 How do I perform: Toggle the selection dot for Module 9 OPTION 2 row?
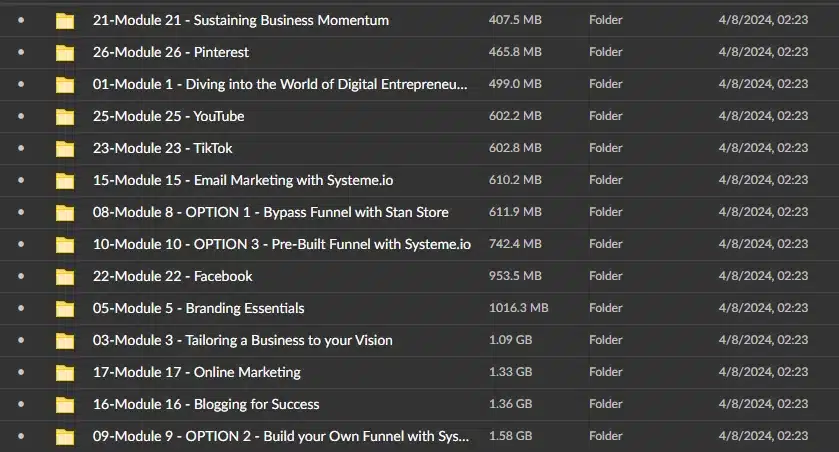point(21,436)
